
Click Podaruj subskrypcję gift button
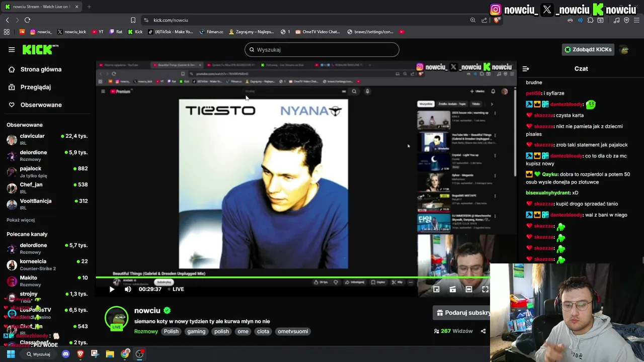(x=461, y=313)
